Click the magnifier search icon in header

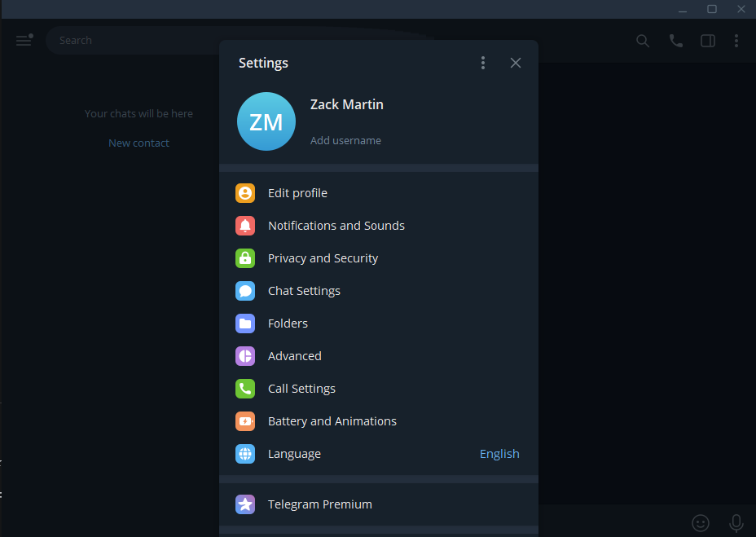click(x=643, y=41)
